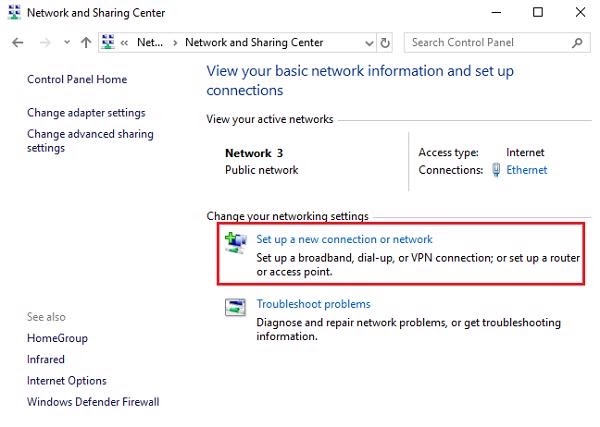Click the Search Control Panel field
The width and height of the screenshot is (600, 427).
point(487,43)
